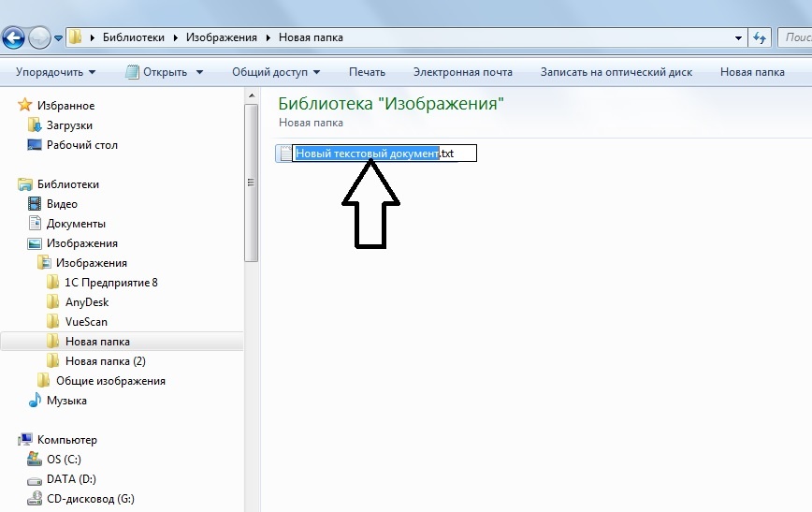The width and height of the screenshot is (812, 512).
Task: Select Библиотеки in the navigation pane
Action: 68,184
